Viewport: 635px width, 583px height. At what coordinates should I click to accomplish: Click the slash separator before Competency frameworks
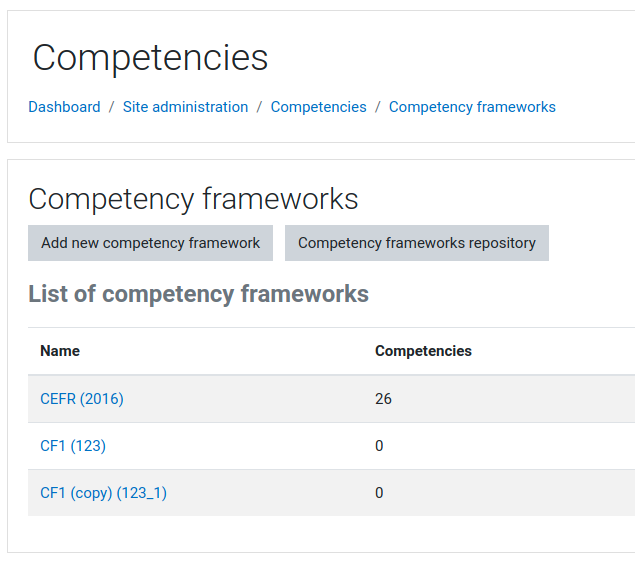click(378, 107)
